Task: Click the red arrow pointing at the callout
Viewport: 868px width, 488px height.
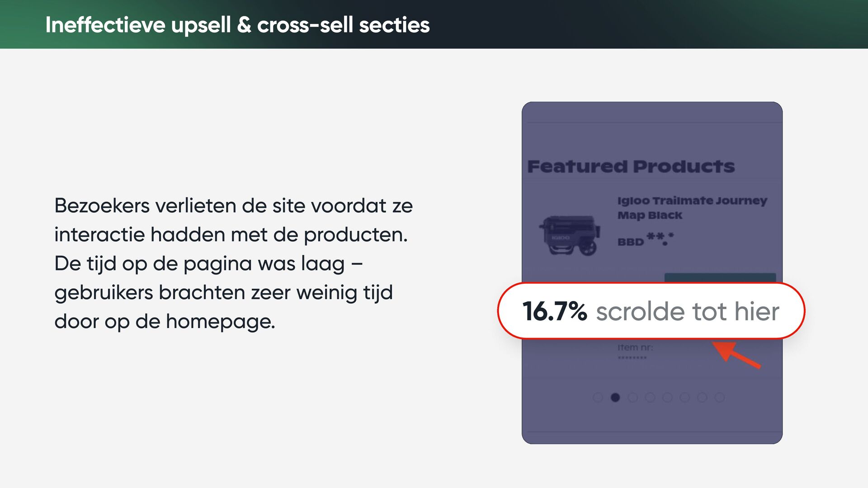Action: 737,355
